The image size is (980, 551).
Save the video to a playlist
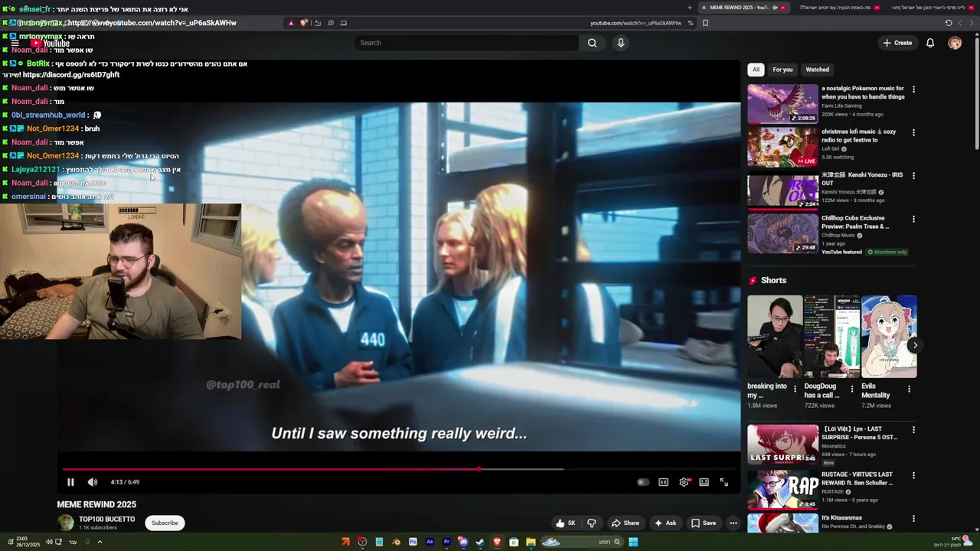(x=704, y=523)
